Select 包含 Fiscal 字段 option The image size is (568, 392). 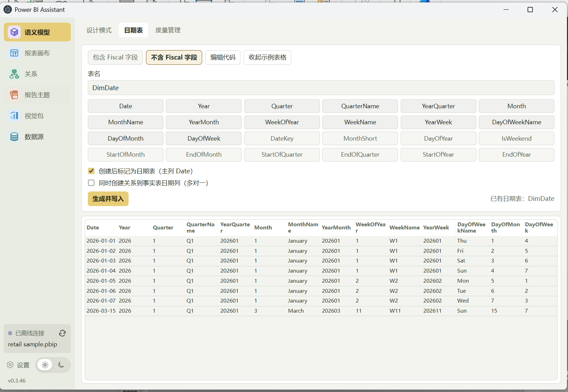coord(115,57)
